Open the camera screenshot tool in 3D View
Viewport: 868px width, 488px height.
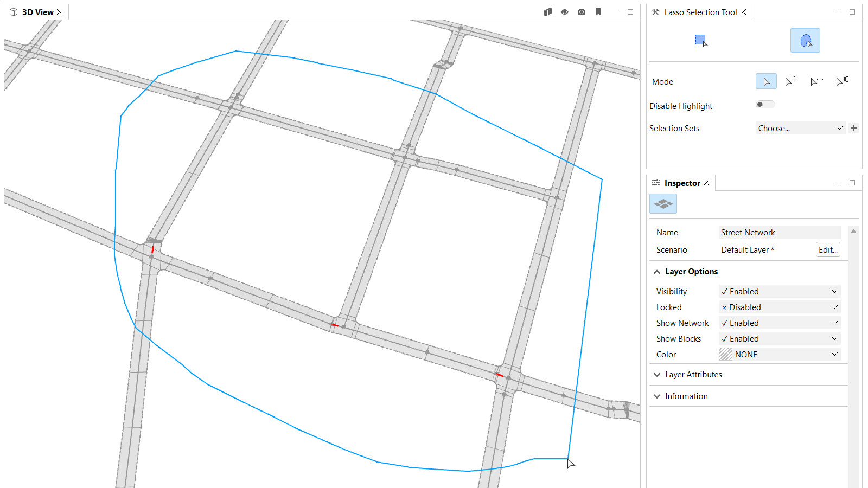581,11
